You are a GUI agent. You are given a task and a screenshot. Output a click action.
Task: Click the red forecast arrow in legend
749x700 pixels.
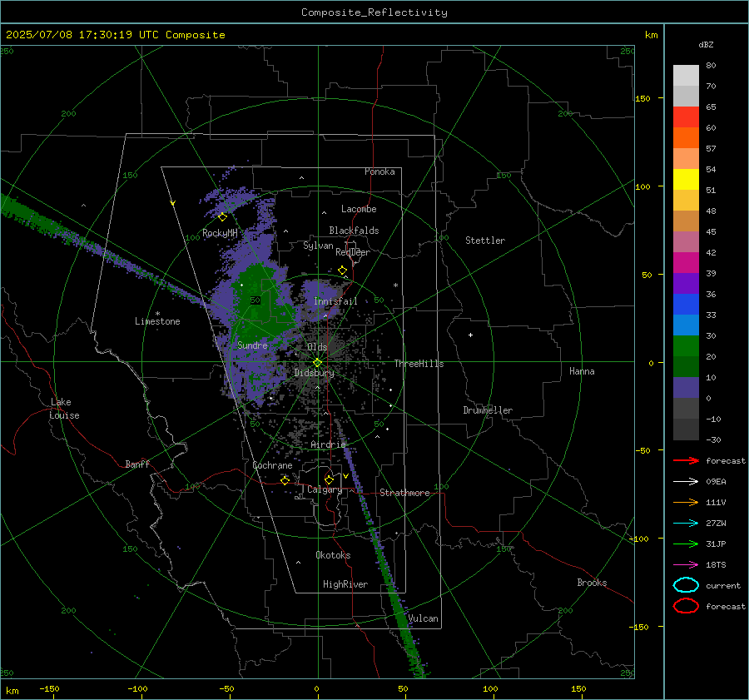(686, 460)
